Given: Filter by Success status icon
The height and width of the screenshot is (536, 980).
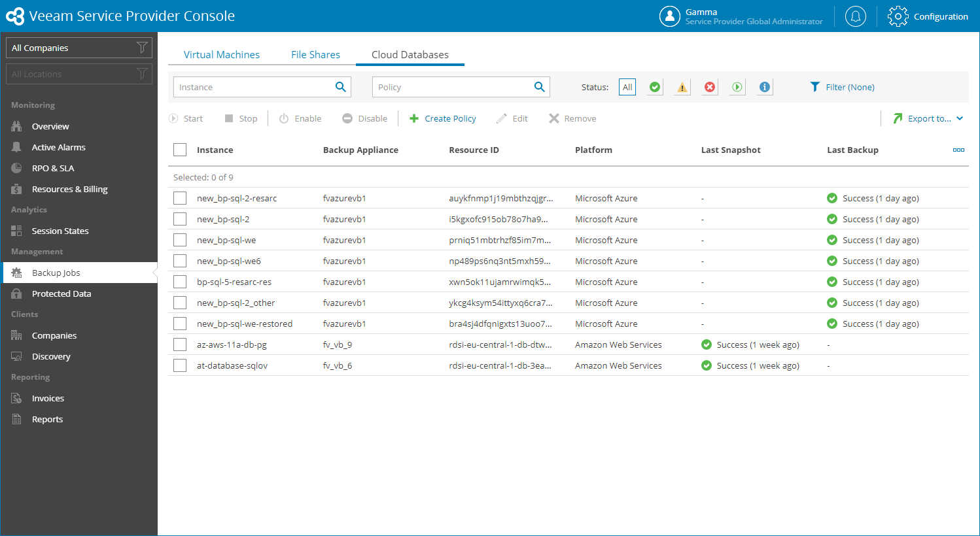Looking at the screenshot, I should [655, 87].
